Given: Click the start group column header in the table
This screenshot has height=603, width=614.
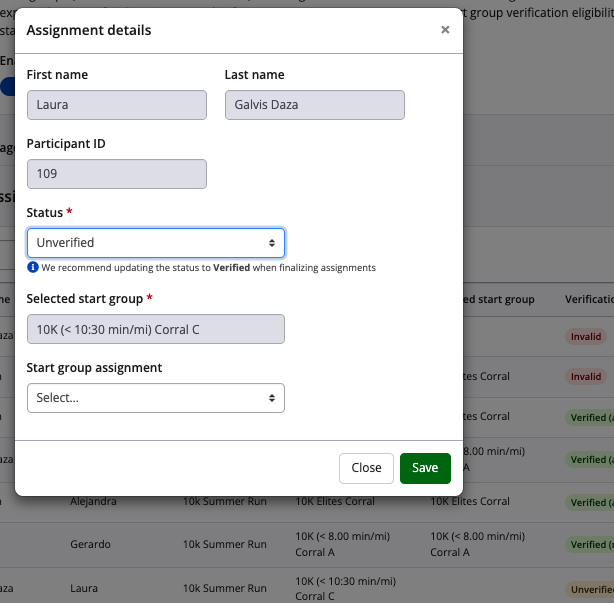Looking at the screenshot, I should coord(499,299).
